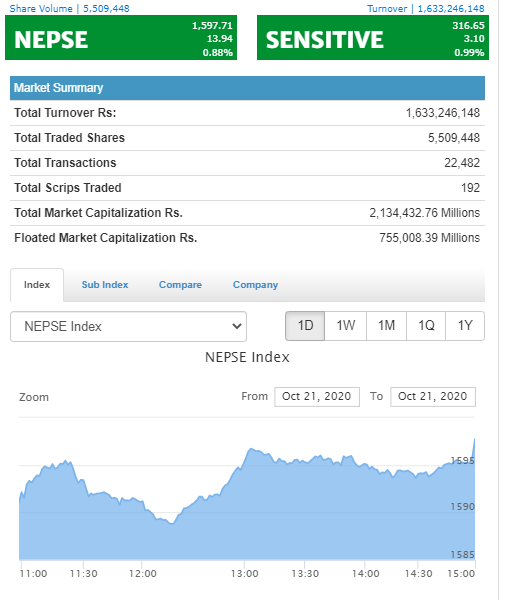Select the 1D chart range
507x600 pixels.
(305, 326)
